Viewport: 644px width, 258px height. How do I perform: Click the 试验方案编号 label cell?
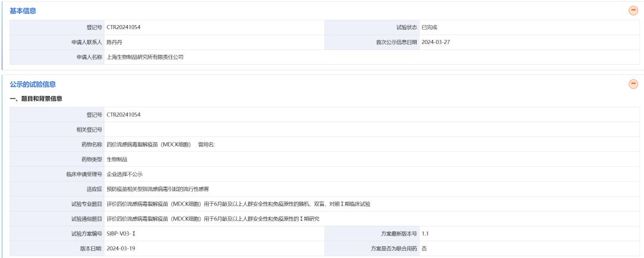tap(57, 234)
